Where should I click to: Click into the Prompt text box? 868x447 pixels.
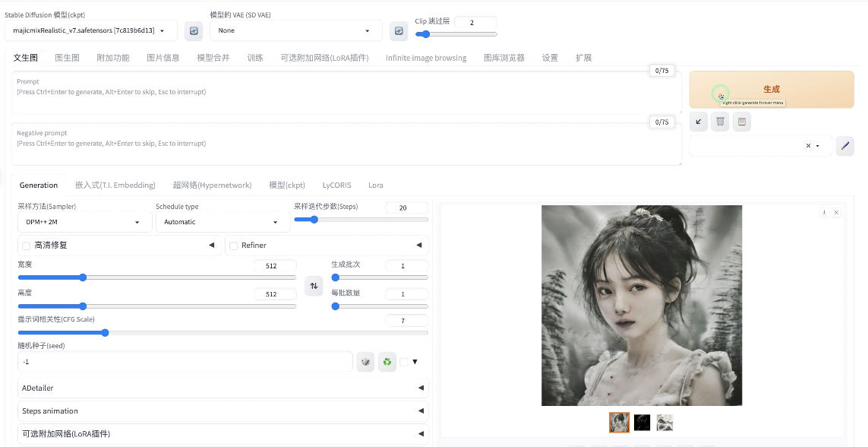point(346,93)
